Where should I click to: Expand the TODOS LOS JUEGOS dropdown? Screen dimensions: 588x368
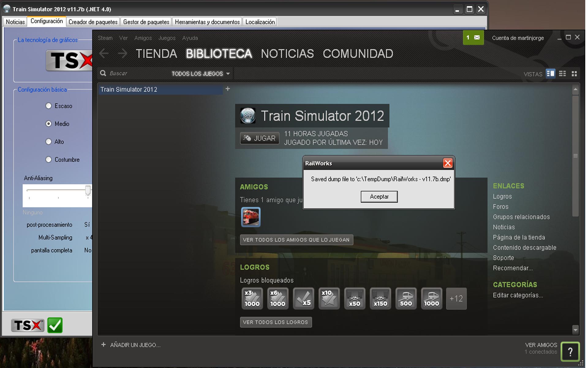pyautogui.click(x=200, y=74)
